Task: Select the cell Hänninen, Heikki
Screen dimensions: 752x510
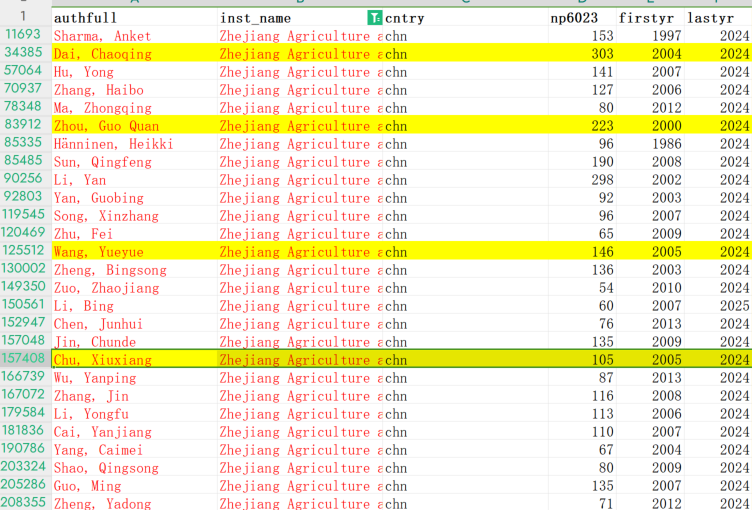Action: tap(113, 144)
